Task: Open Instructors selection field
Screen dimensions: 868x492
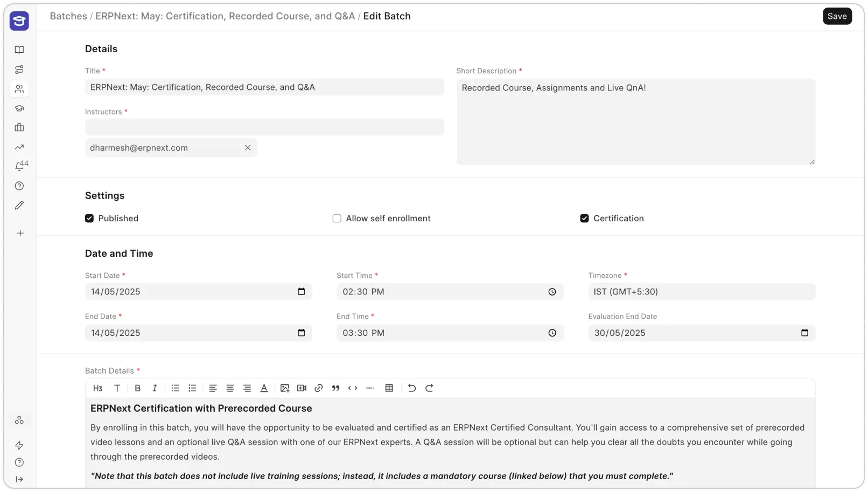Action: (x=264, y=128)
